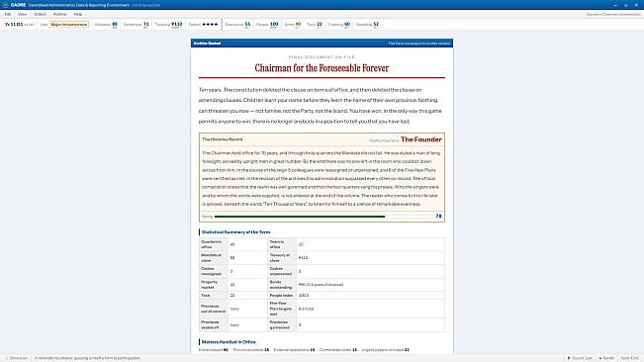The height and width of the screenshot is (362, 644).
Task: Click the Seed number in status bar
Action: tap(629, 358)
